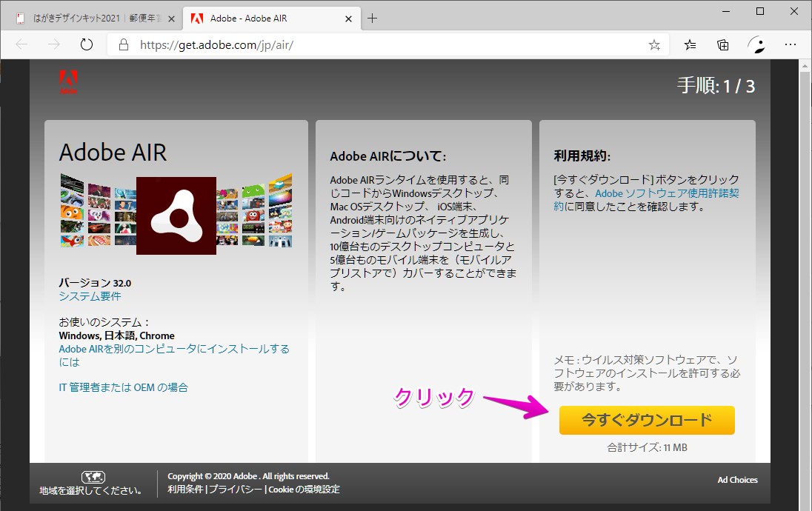
Task: Click the 利用規約: heading
Action: (x=582, y=156)
